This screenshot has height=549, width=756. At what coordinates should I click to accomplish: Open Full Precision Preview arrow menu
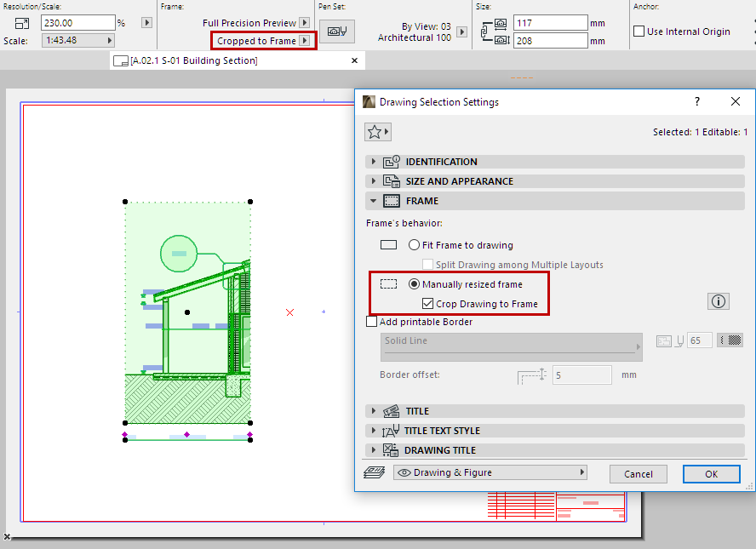[304, 23]
